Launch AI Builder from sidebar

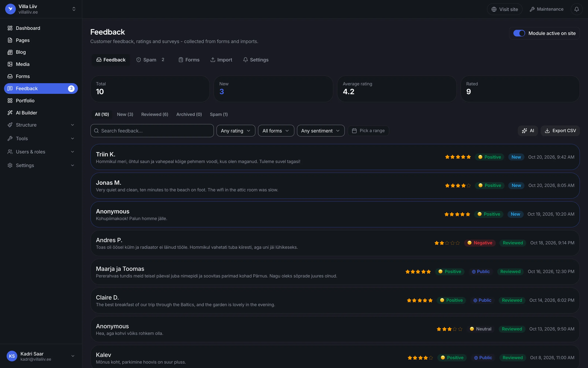(x=41, y=113)
